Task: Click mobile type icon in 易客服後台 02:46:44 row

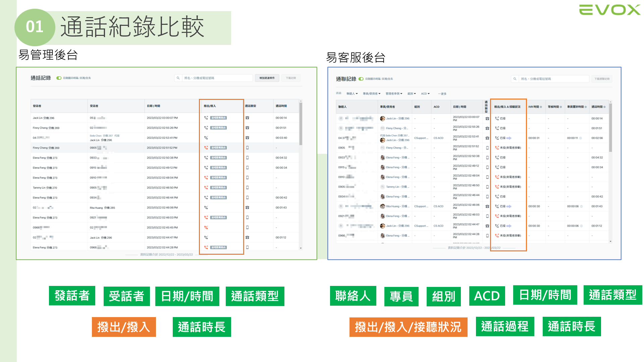Action: pyautogui.click(x=487, y=196)
